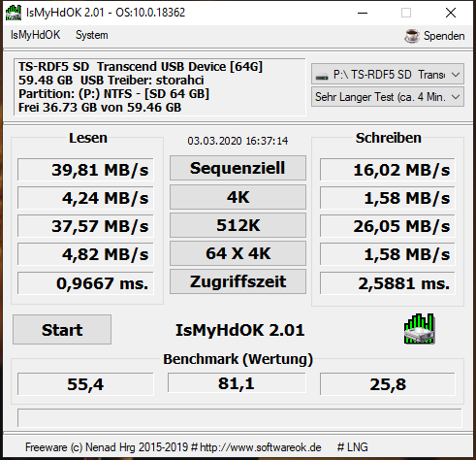This screenshot has width=476, height=460.
Task: Open the System menu
Action: tap(92, 35)
